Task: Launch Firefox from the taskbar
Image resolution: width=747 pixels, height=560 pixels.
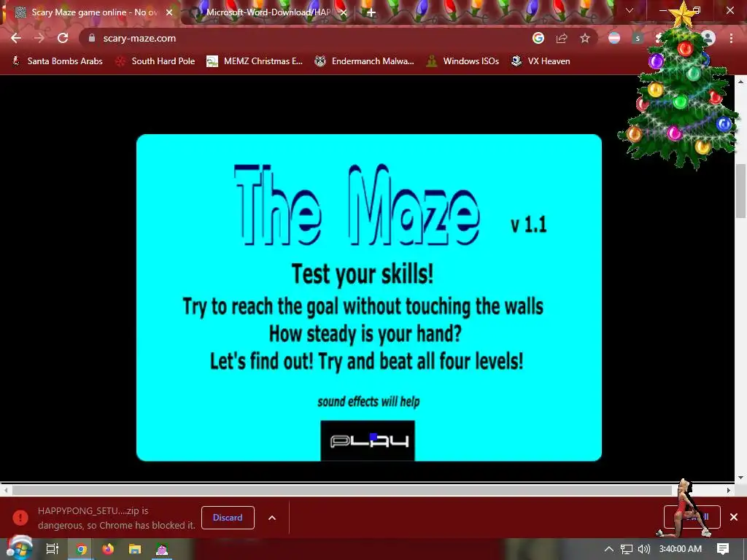Action: (108, 549)
